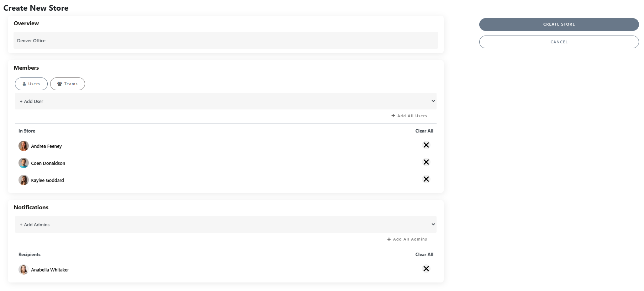
Task: Click Kaylee Goddard's avatar image
Action: tap(23, 180)
